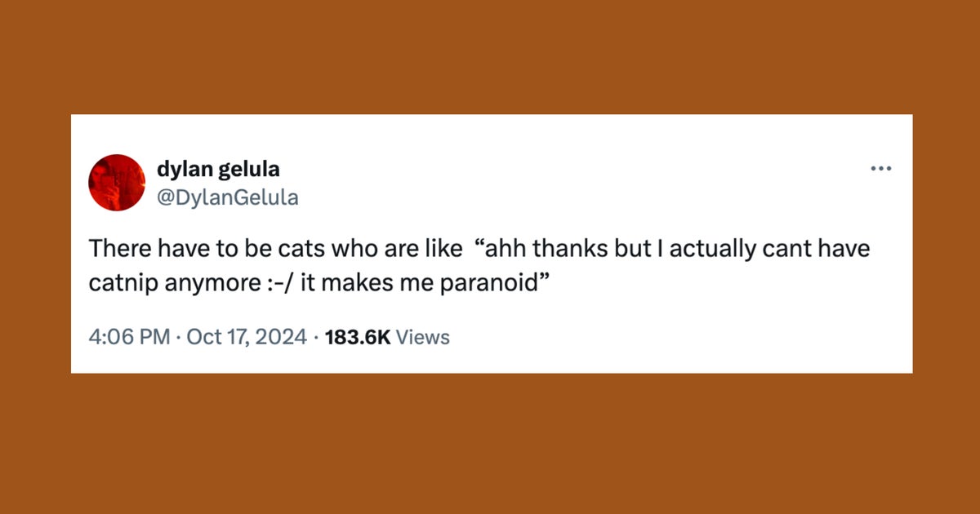Click the brown background above the tweet card
Viewport: 980px width, 514px height.
click(490, 57)
